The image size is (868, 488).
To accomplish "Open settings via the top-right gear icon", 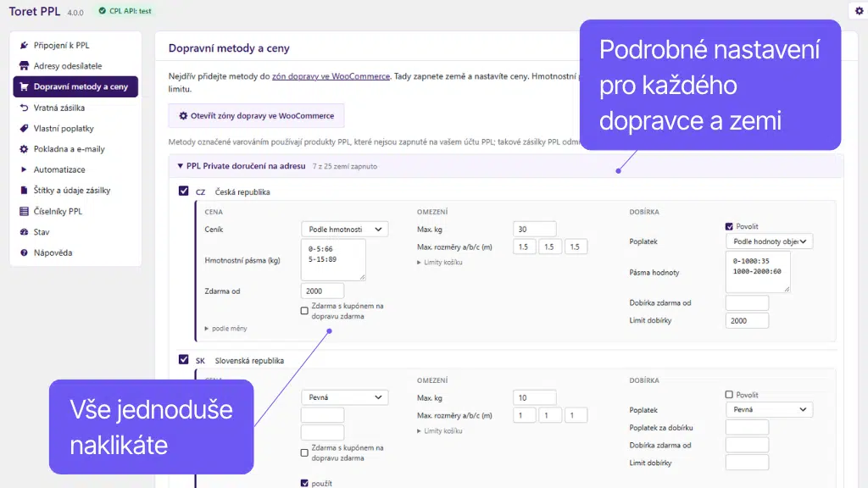I will point(859,10).
